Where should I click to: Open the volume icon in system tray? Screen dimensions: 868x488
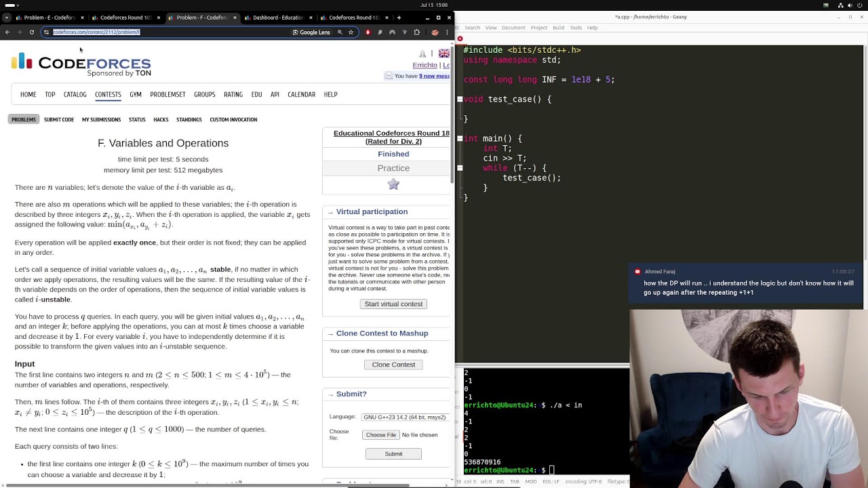[x=850, y=5]
